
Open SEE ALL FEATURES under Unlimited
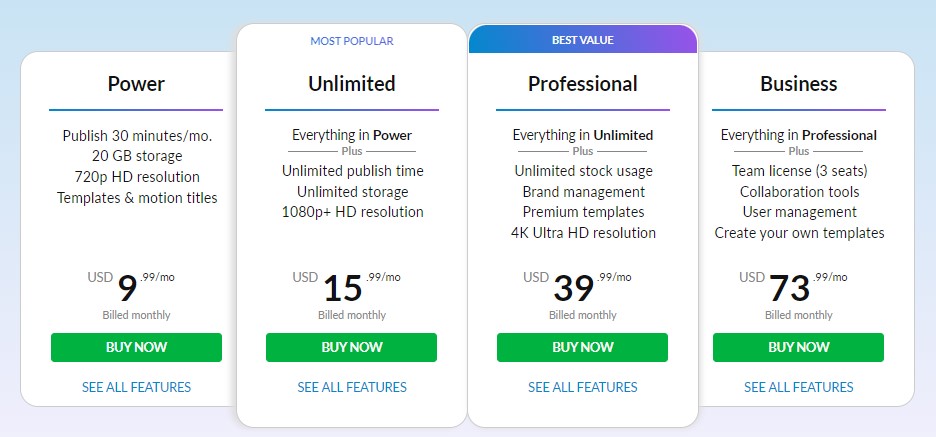pos(352,387)
